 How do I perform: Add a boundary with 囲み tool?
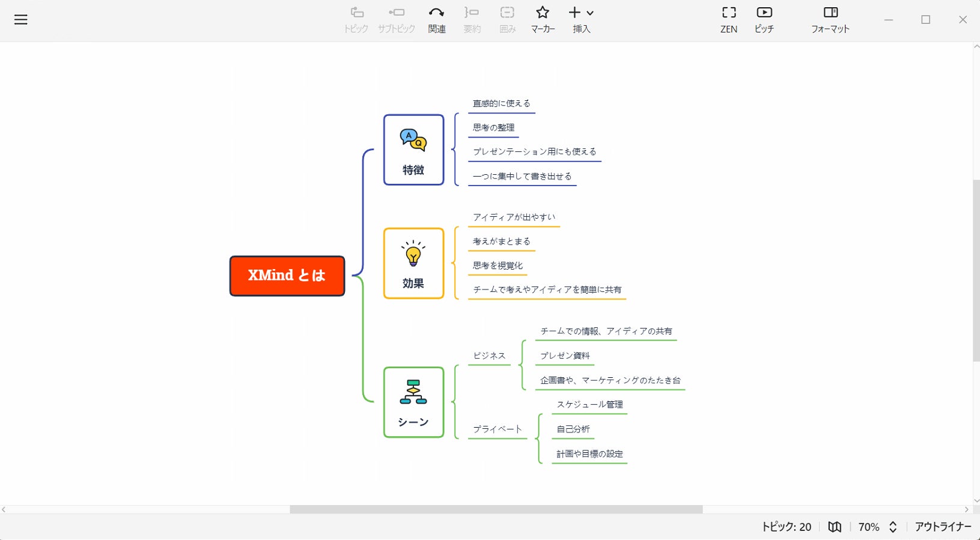[508, 20]
